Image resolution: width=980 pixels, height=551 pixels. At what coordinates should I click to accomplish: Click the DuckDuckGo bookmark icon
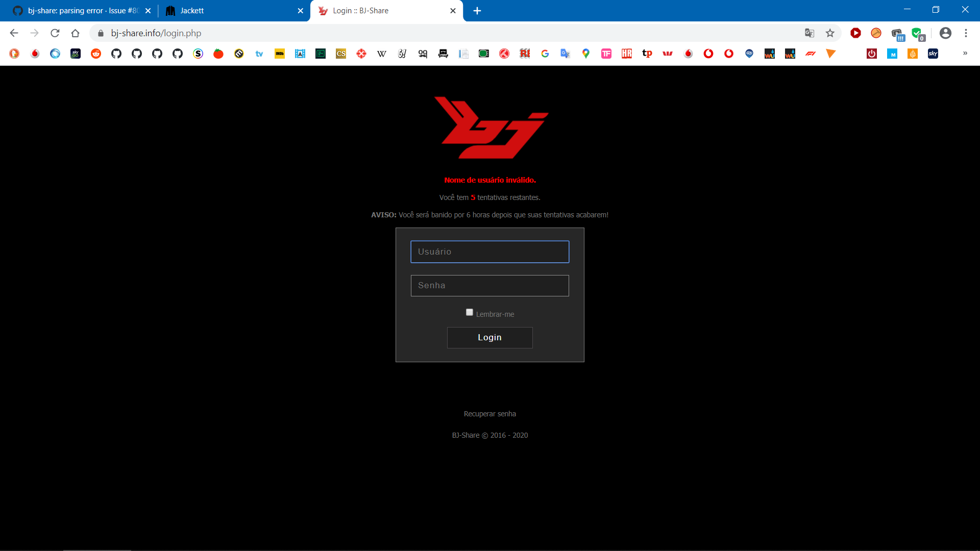pyautogui.click(x=14, y=54)
